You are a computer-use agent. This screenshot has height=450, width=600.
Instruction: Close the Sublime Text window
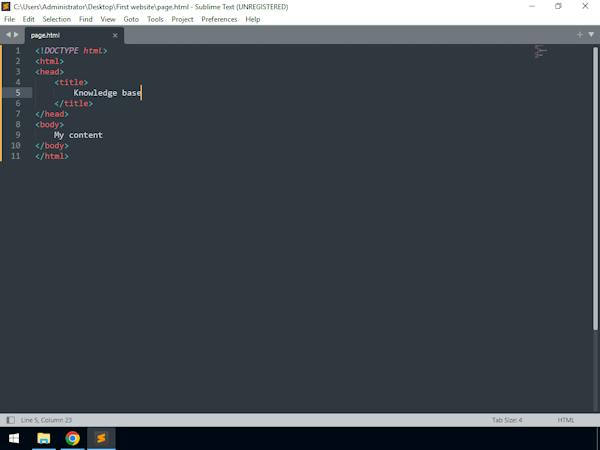585,7
